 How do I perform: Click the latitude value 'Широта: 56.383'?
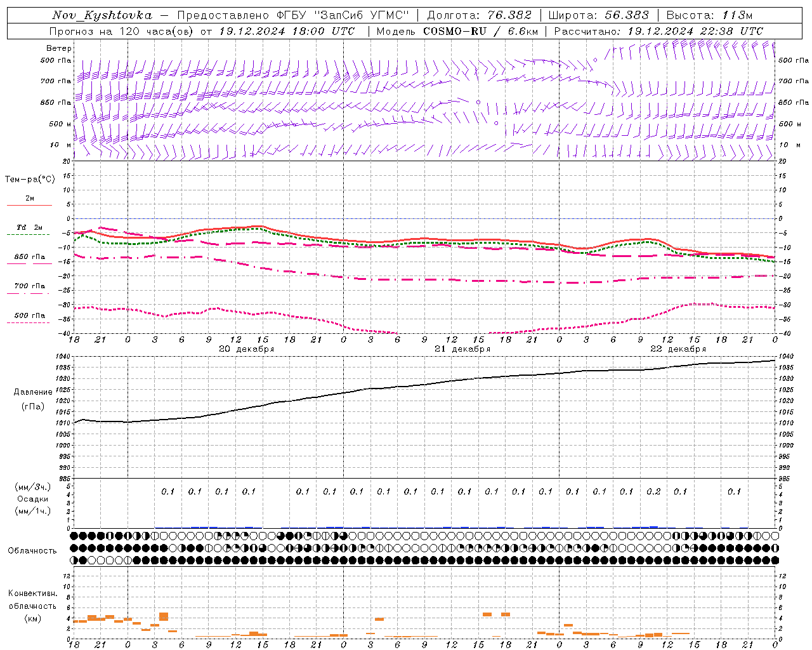click(x=598, y=15)
